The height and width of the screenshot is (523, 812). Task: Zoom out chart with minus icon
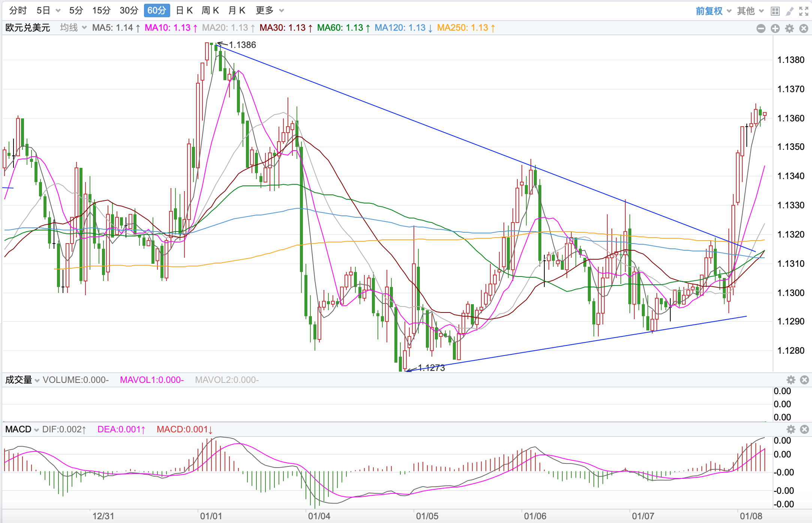tap(761, 28)
